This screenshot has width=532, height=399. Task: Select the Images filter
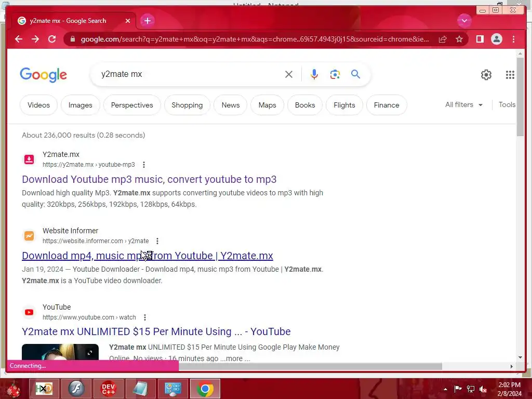(x=80, y=105)
